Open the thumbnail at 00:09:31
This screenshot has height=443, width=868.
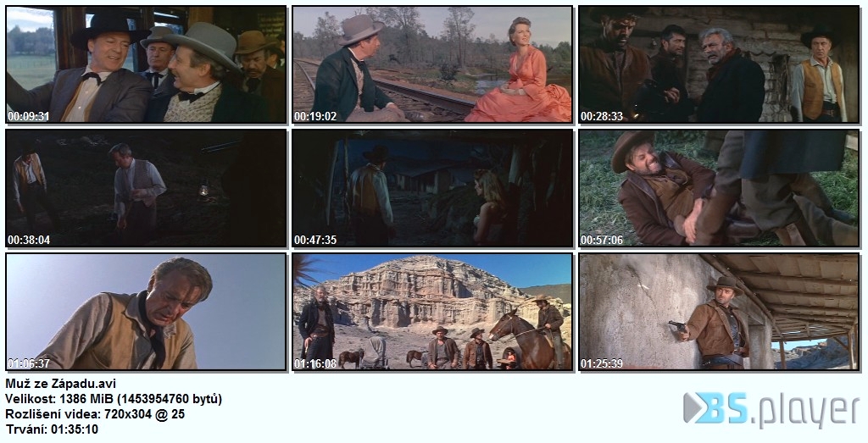coord(146,64)
